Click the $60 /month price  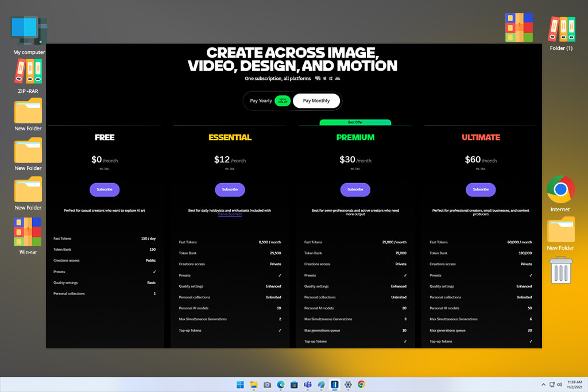point(481,160)
